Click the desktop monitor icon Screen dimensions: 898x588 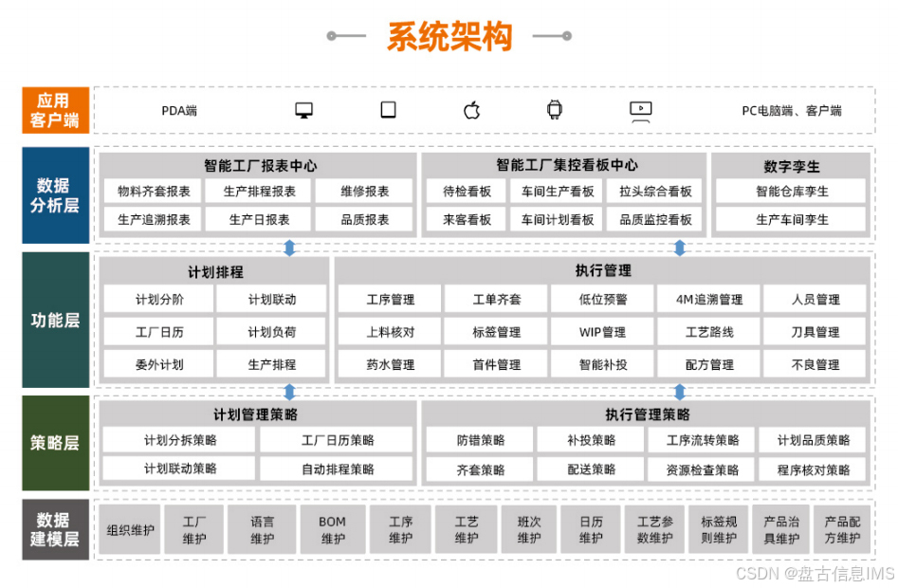click(x=303, y=110)
